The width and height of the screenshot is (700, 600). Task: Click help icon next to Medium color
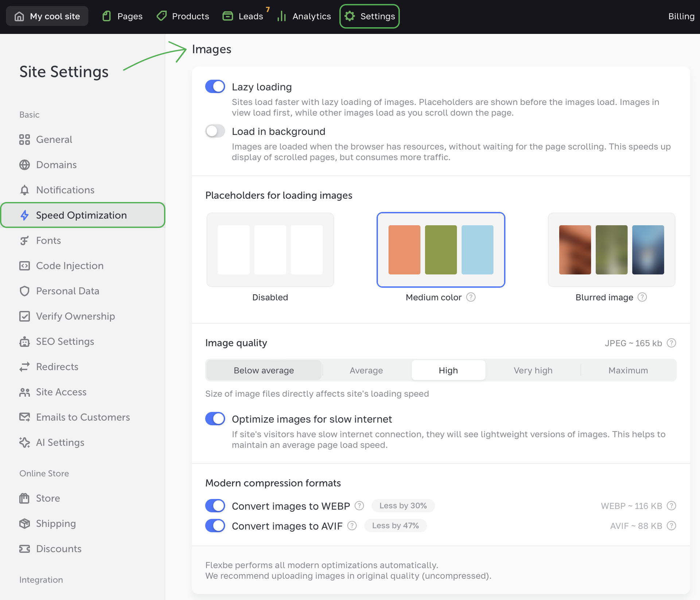tap(471, 297)
